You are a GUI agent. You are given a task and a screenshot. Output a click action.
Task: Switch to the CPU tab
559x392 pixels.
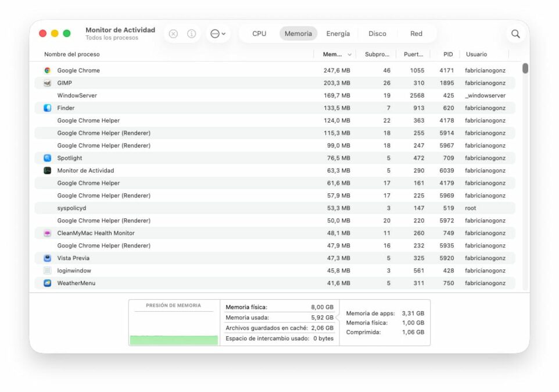tap(259, 34)
